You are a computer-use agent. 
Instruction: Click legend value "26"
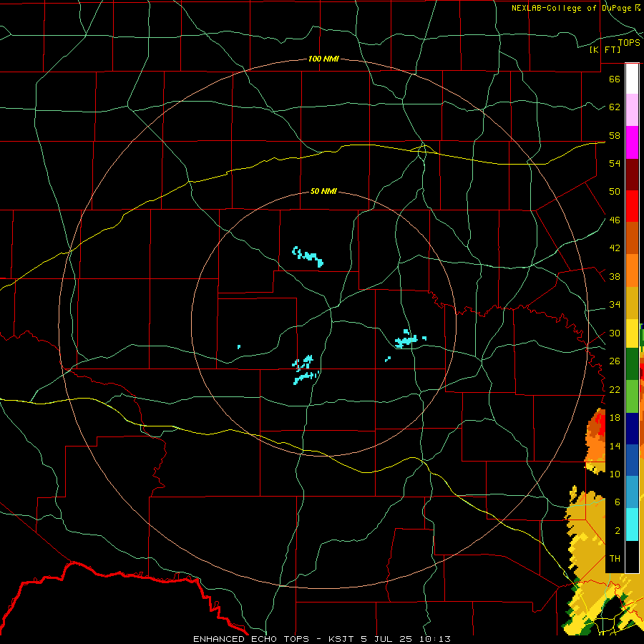pyautogui.click(x=615, y=361)
